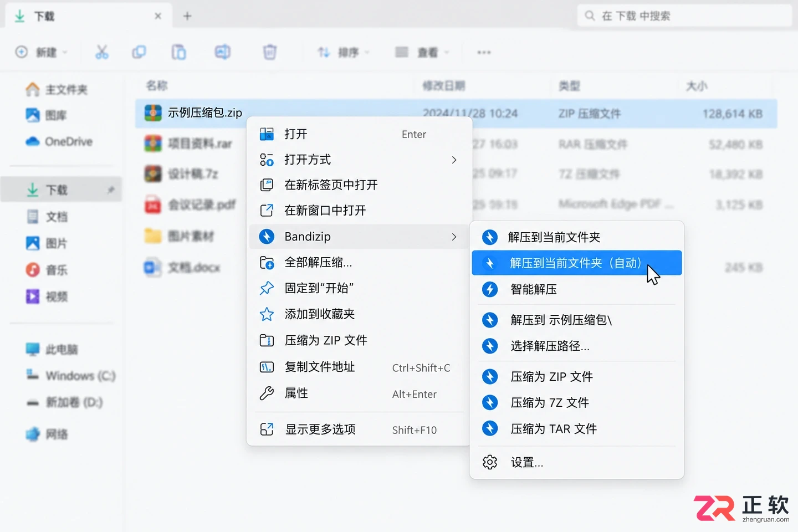The width and height of the screenshot is (798, 532).
Task: Expand the Bandizip submenu arrow
Action: [x=454, y=237]
